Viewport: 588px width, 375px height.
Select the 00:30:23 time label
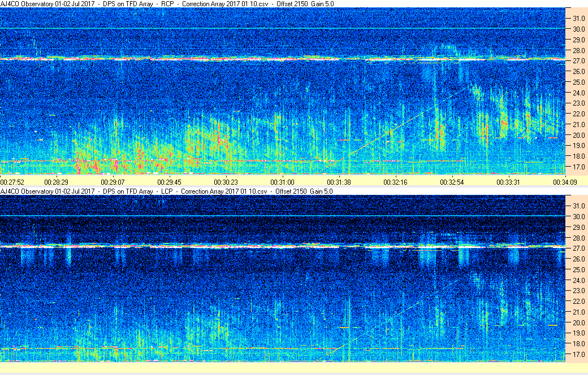[226, 182]
